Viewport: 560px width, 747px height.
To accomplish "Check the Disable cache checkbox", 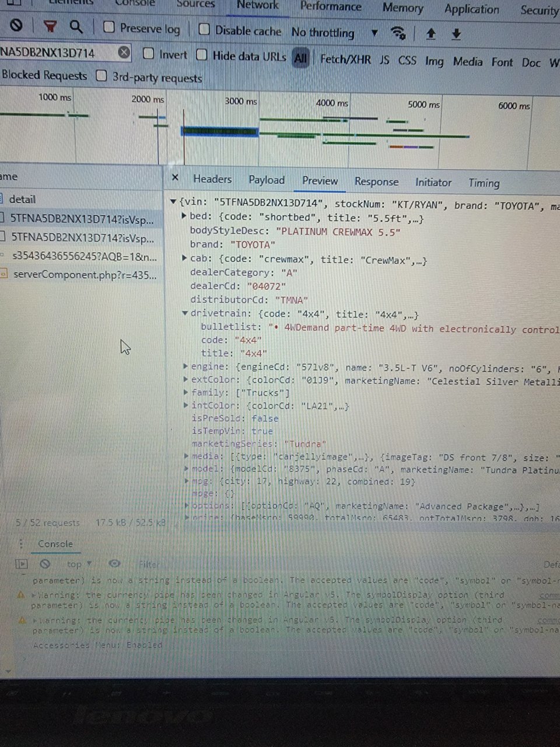I will coord(204,29).
